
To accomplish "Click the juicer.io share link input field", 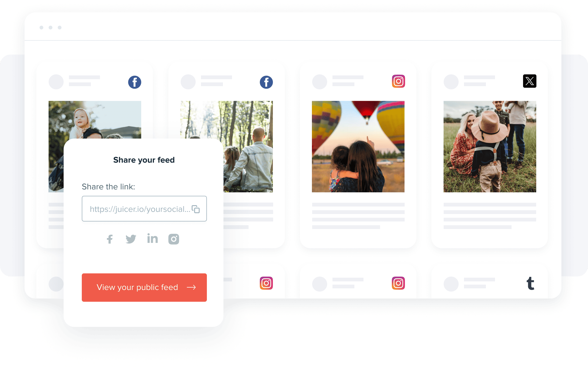I will tap(144, 209).
